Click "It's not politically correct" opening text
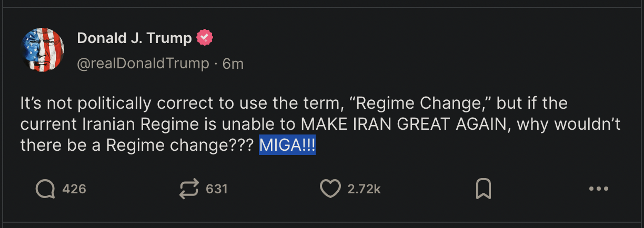This screenshot has height=228, width=644. tap(119, 103)
